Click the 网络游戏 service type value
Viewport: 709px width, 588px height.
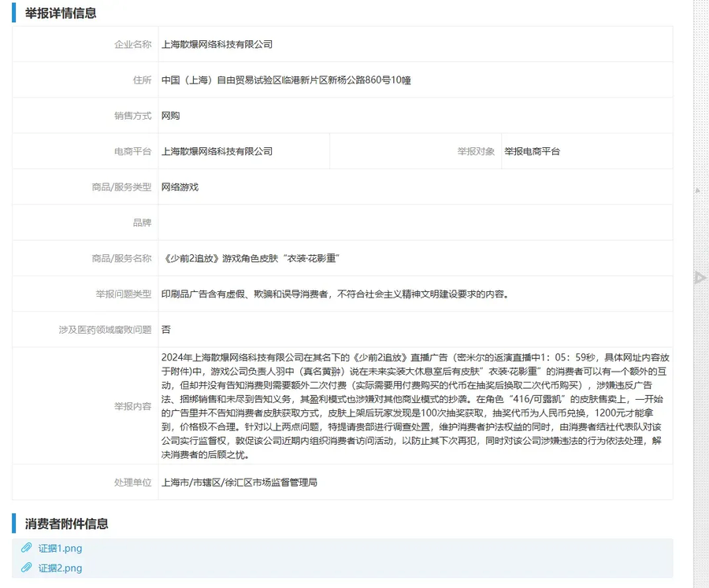pos(180,187)
